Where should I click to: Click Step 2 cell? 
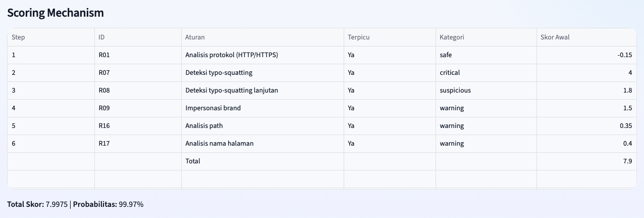[51, 73]
